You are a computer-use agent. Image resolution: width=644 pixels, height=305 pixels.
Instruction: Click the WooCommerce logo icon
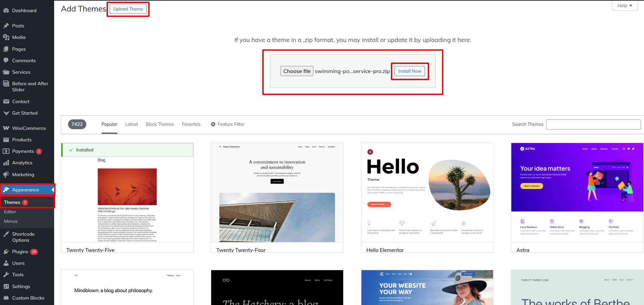6,128
